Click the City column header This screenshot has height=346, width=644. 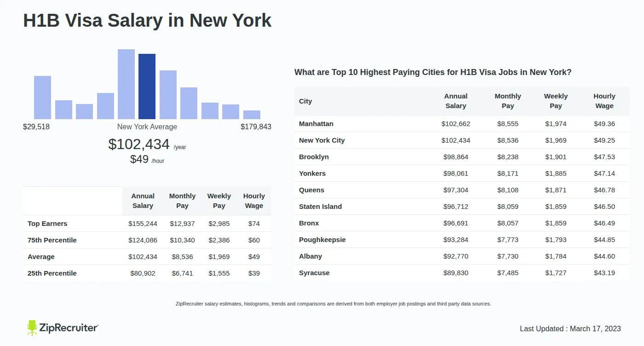pyautogui.click(x=305, y=101)
